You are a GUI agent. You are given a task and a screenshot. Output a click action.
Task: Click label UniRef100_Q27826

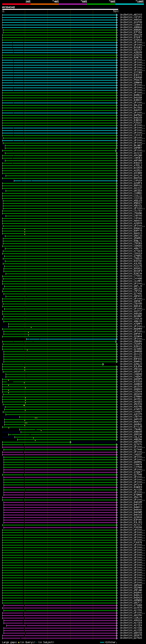tap(131, 638)
